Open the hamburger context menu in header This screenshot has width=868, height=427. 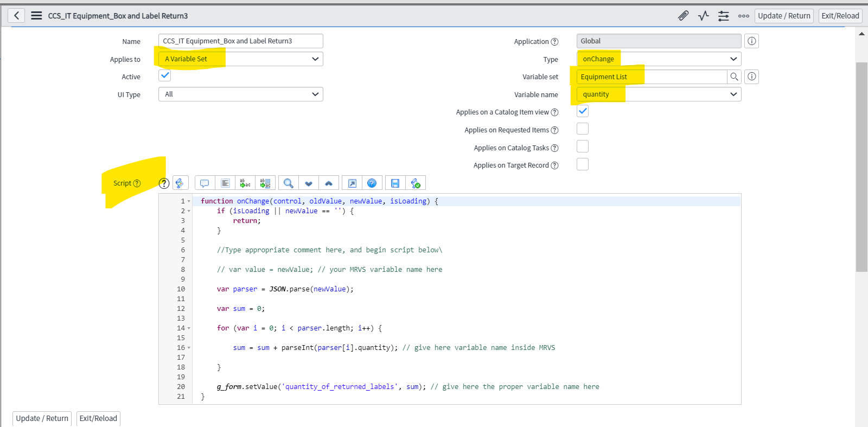(36, 16)
